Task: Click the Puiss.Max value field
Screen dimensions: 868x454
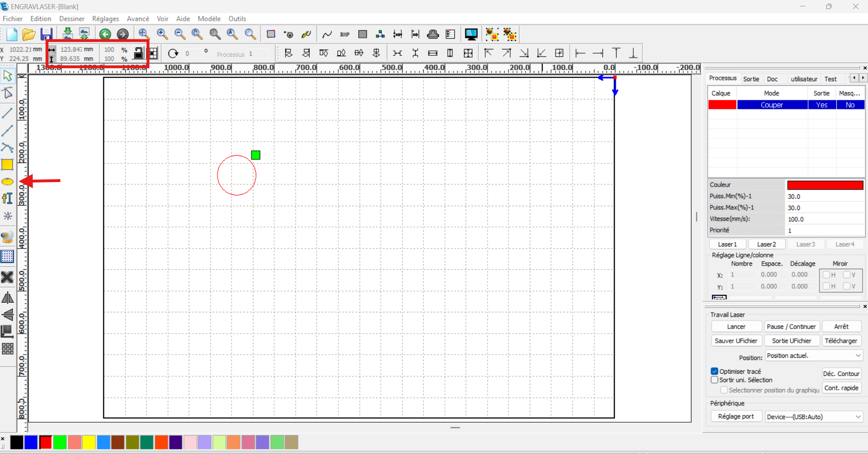Action: tap(825, 207)
